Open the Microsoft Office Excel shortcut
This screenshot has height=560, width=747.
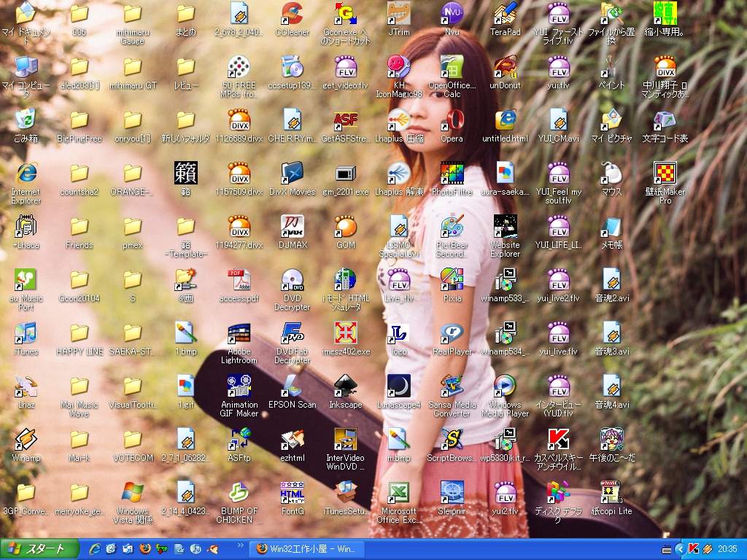tap(399, 493)
